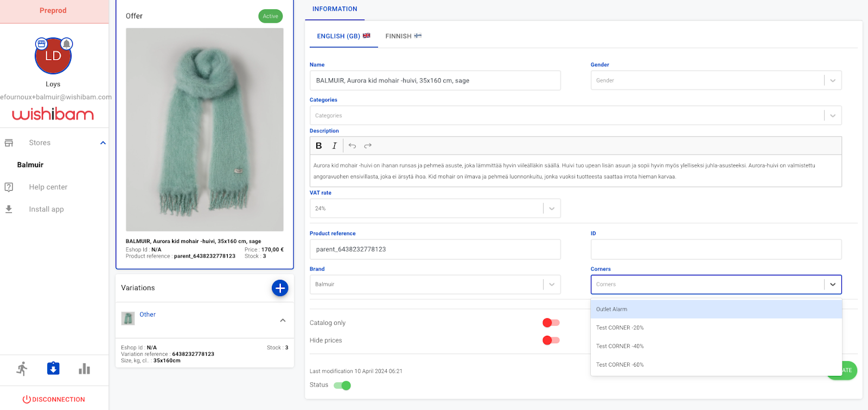Toggle the Catalog only switch

(551, 323)
